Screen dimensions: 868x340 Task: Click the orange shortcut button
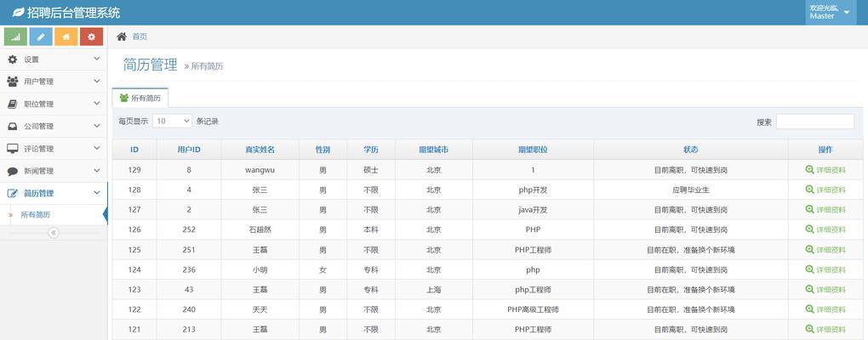(x=66, y=37)
